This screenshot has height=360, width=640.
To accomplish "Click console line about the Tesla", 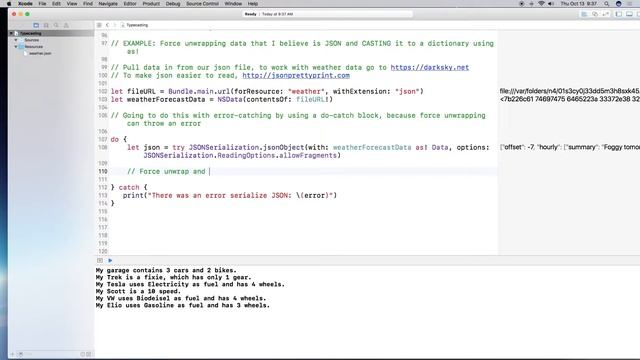I will pyautogui.click(x=190, y=284).
